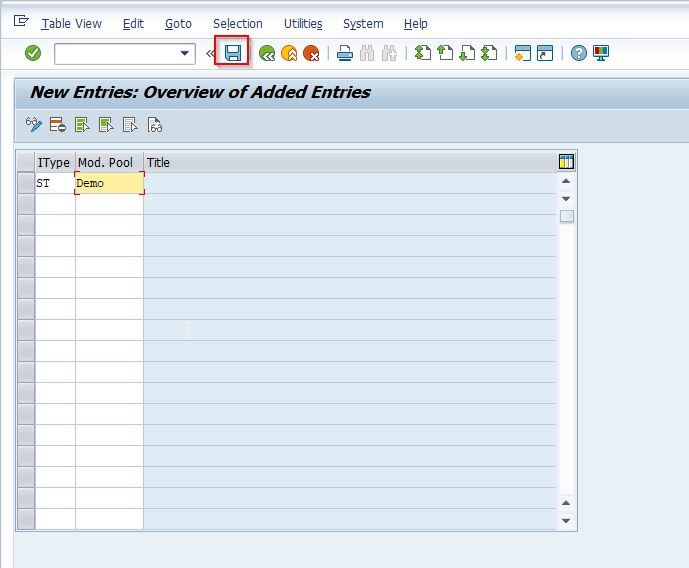689x568 pixels.
Task: Click the green Enter checkmark icon
Action: [x=33, y=53]
